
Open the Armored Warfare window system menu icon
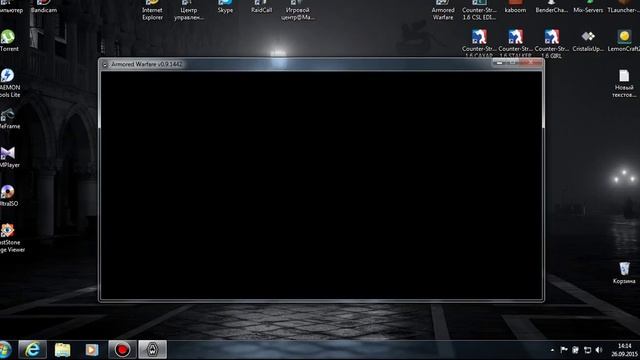pyautogui.click(x=105, y=64)
